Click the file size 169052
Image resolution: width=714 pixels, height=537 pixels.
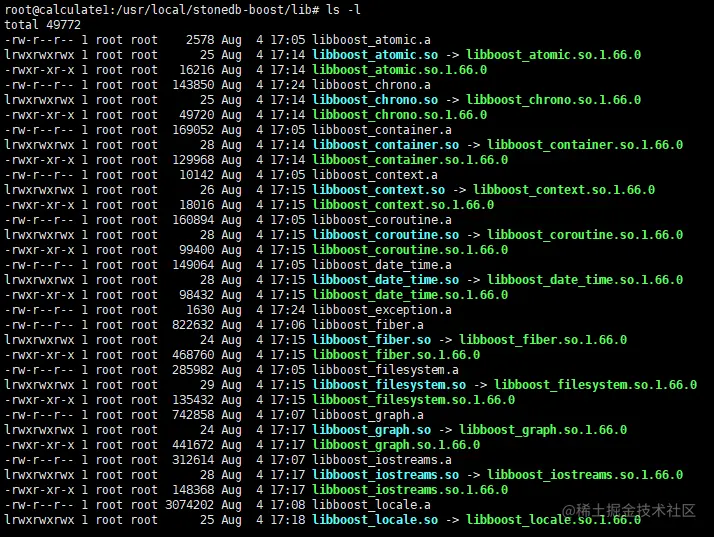tap(193, 130)
